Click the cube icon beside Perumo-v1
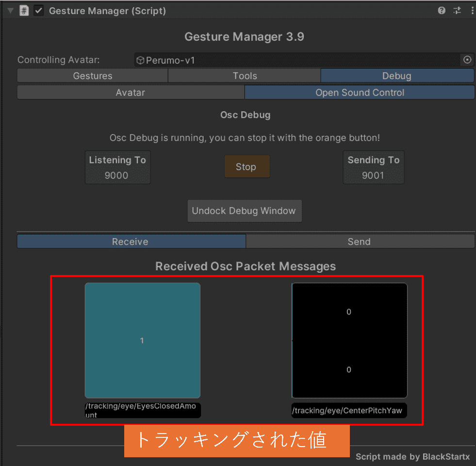The width and height of the screenshot is (476, 466). 140,61
